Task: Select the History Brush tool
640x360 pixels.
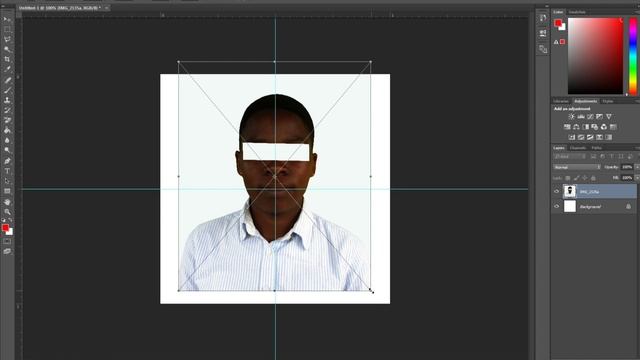Action: [7, 110]
